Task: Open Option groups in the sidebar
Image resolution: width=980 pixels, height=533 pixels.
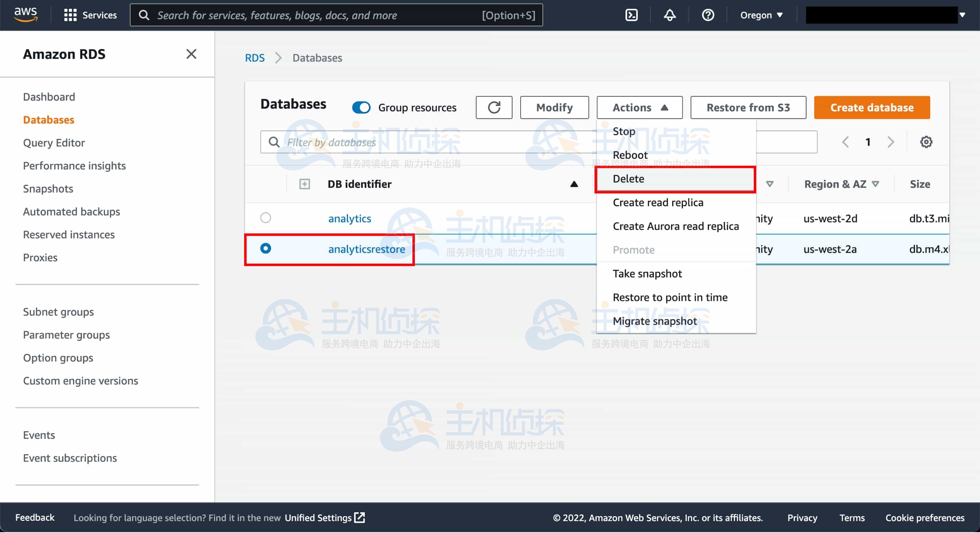Action: click(58, 358)
